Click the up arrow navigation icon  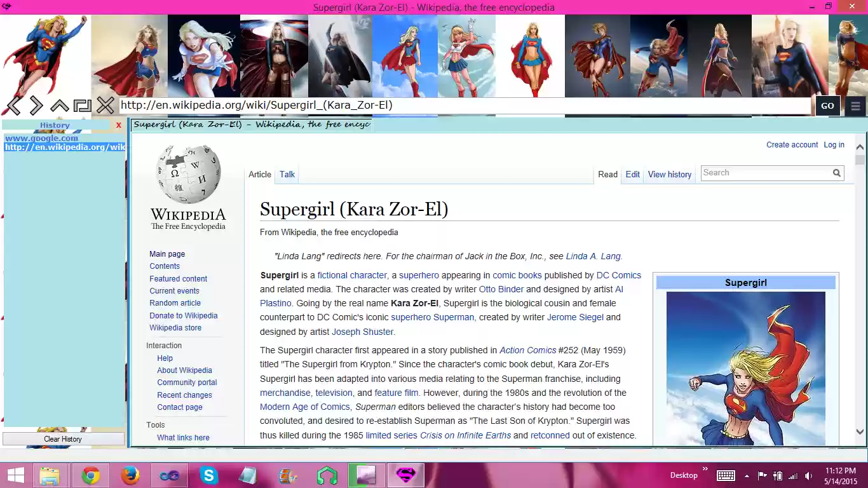click(x=60, y=105)
